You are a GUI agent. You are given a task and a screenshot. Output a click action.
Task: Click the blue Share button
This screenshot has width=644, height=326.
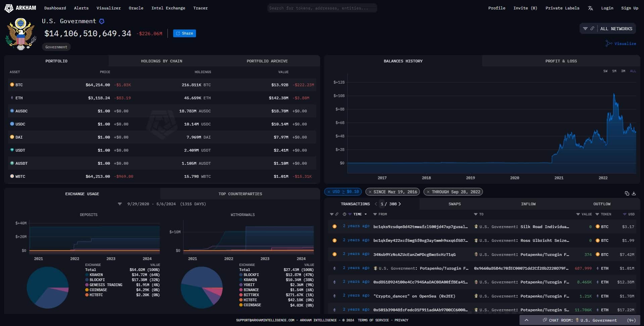pyautogui.click(x=185, y=33)
